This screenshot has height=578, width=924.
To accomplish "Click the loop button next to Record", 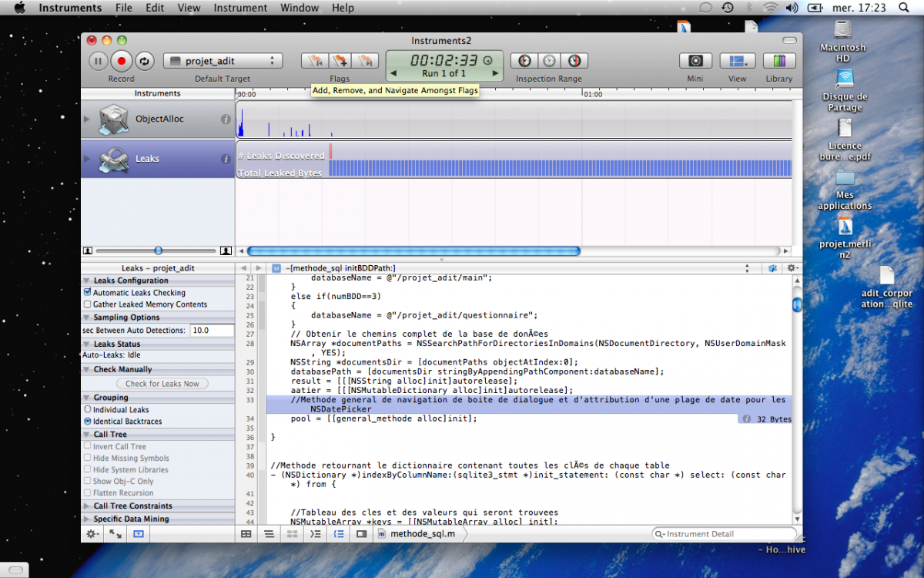I will pyautogui.click(x=145, y=61).
